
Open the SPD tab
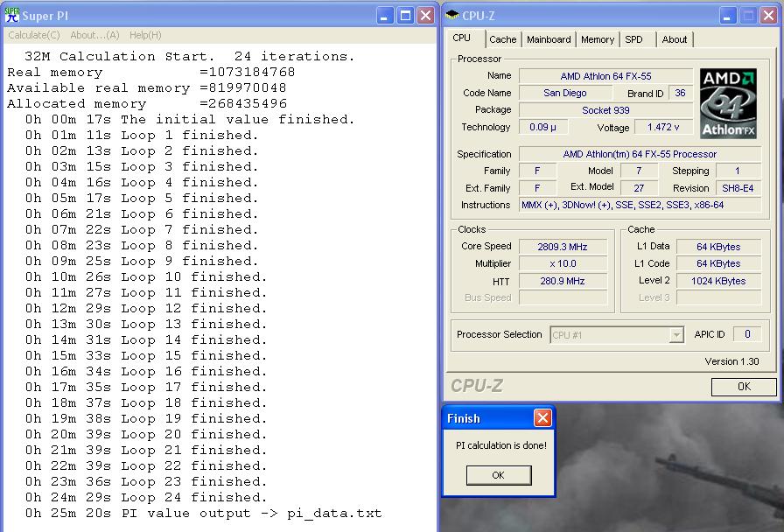pyautogui.click(x=634, y=39)
